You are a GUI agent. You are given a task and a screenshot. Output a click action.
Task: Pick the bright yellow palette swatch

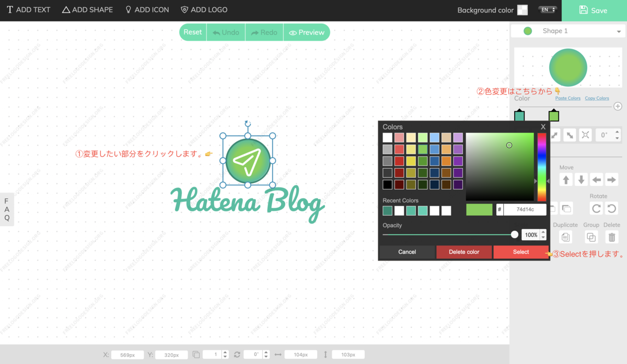[411, 161]
